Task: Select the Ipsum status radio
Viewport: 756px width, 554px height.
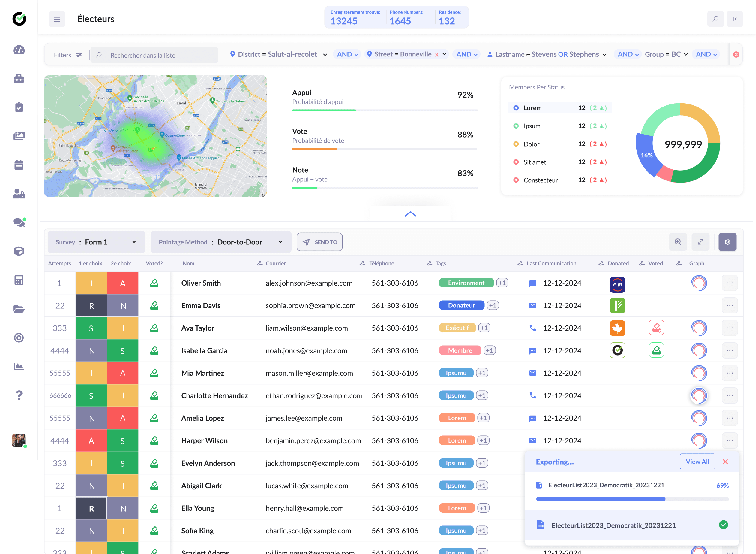Action: tap(516, 126)
